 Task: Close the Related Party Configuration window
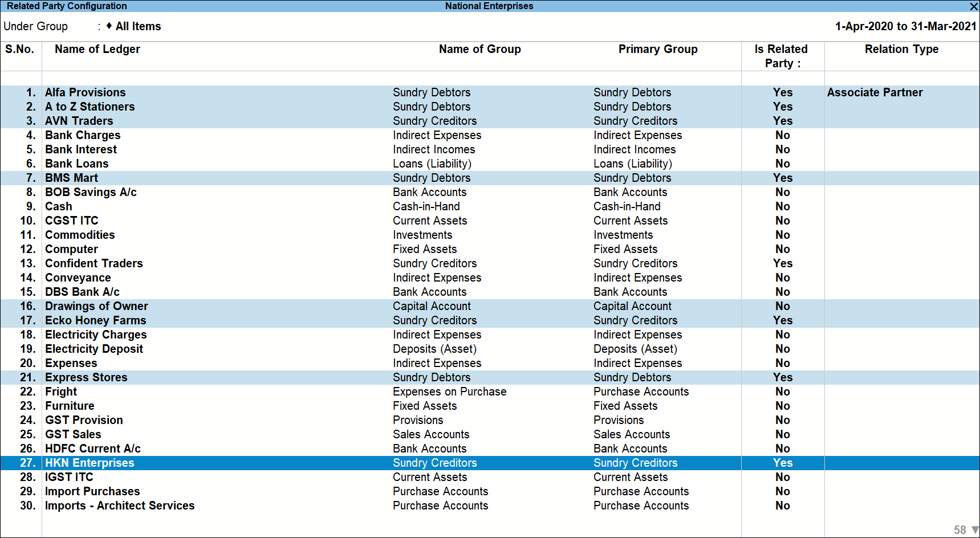pyautogui.click(x=974, y=6)
